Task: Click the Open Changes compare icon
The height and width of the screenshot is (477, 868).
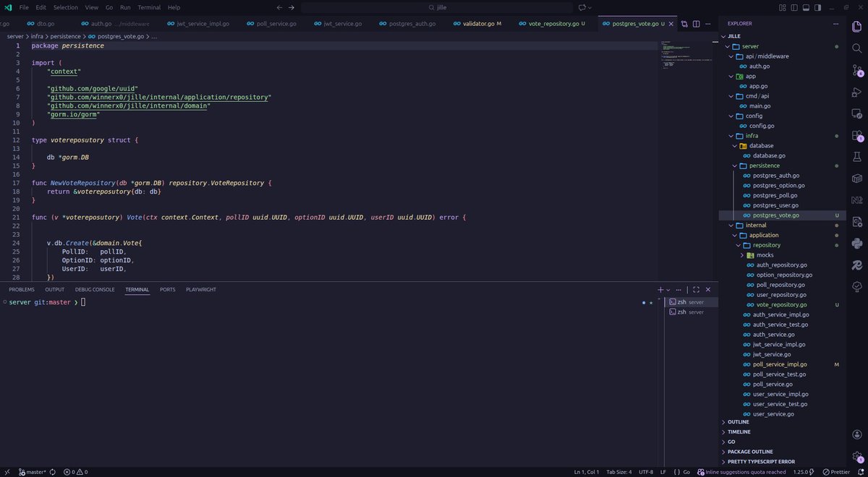Action: click(684, 23)
